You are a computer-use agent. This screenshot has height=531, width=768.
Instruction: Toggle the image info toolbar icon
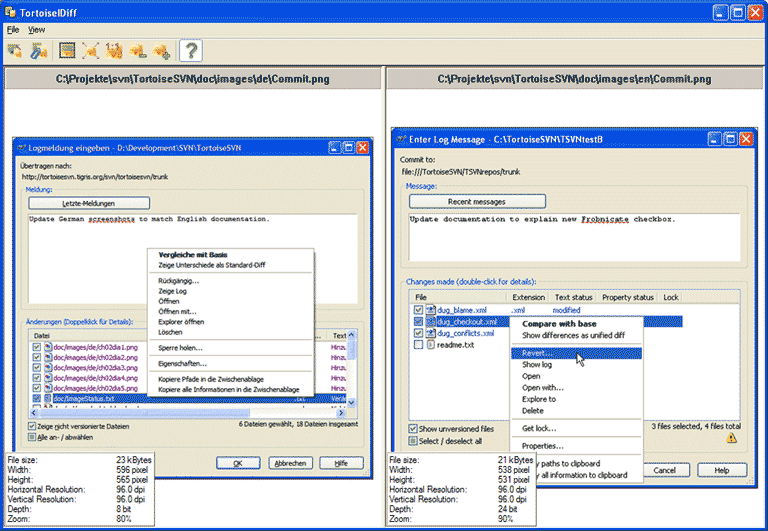point(67,51)
